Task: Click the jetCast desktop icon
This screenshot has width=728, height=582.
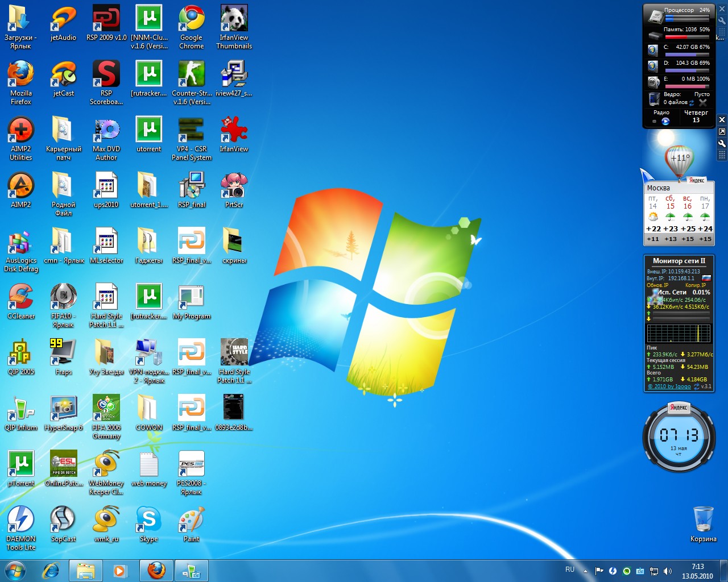Action: tap(63, 78)
